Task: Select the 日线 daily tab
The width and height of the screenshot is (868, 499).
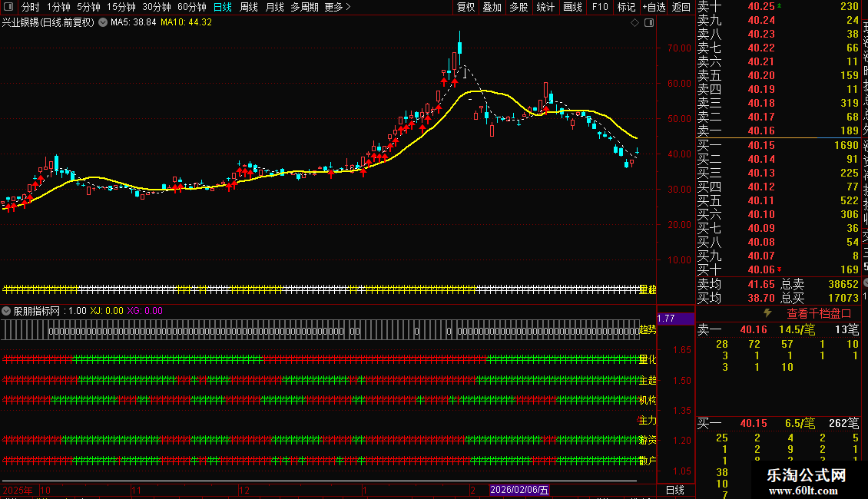Action: click(223, 7)
